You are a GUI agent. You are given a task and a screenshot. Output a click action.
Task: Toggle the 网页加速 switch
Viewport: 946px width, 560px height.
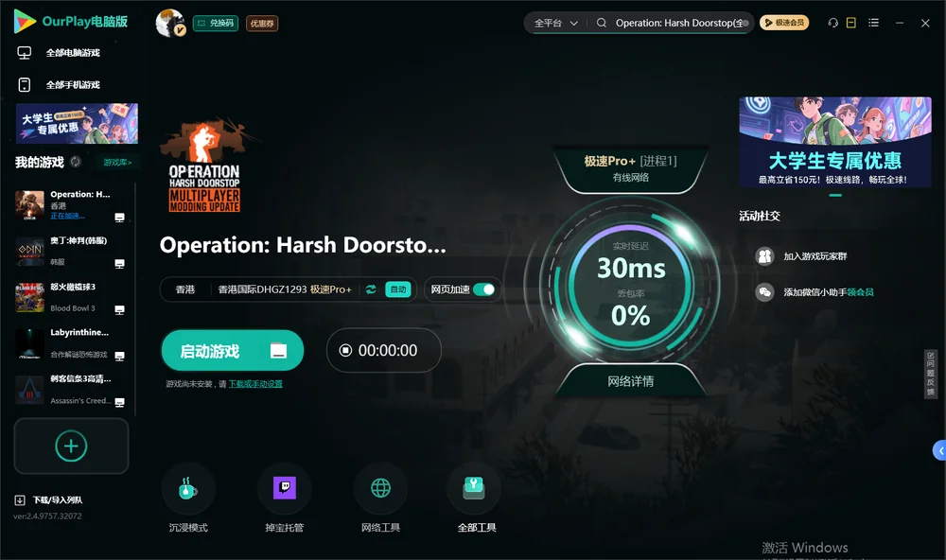[x=483, y=289]
